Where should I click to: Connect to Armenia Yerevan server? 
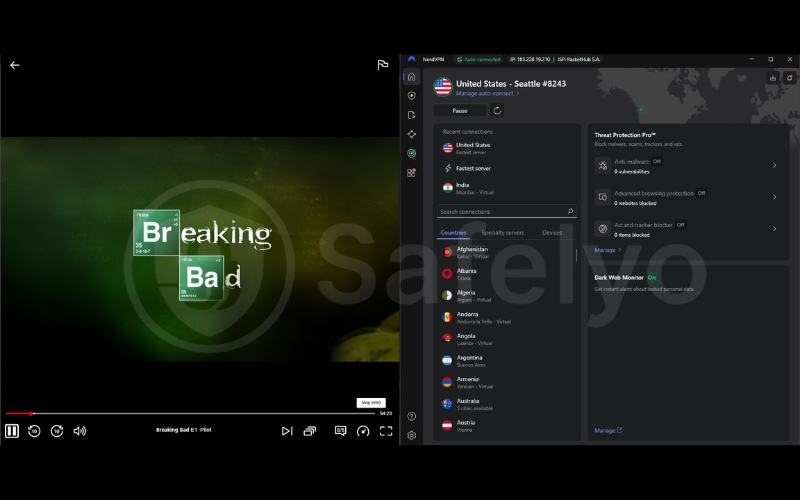505,383
